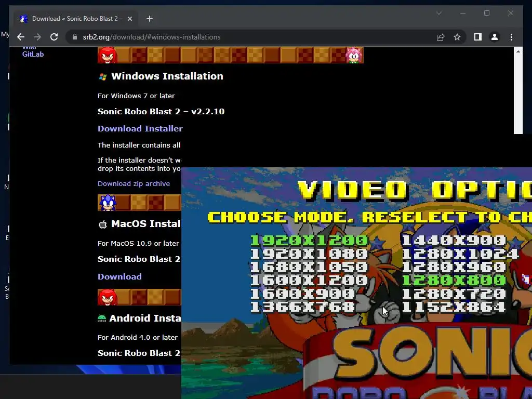This screenshot has height=399, width=532.
Task: Bookmark this page with the star icon
Action: (x=457, y=37)
